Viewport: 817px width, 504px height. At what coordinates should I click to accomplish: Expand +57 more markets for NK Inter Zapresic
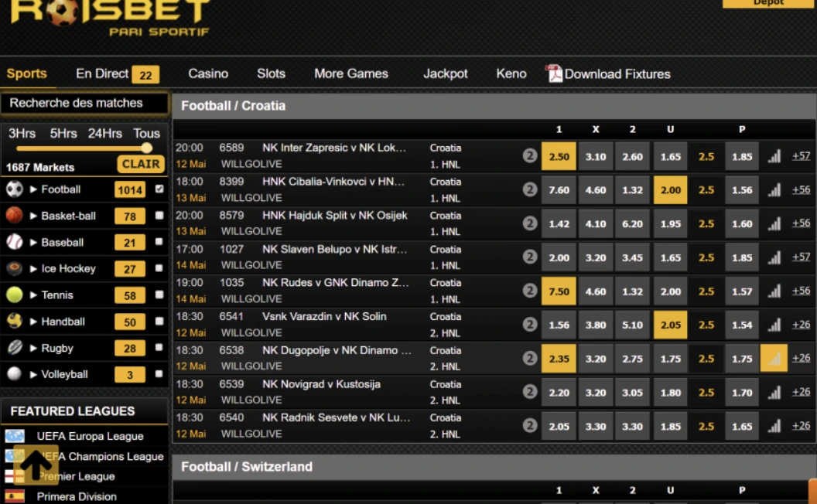801,156
